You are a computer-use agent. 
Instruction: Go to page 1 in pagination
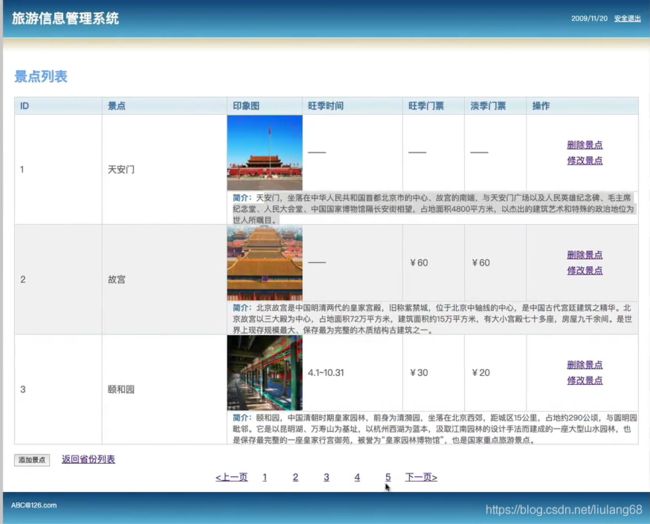264,477
